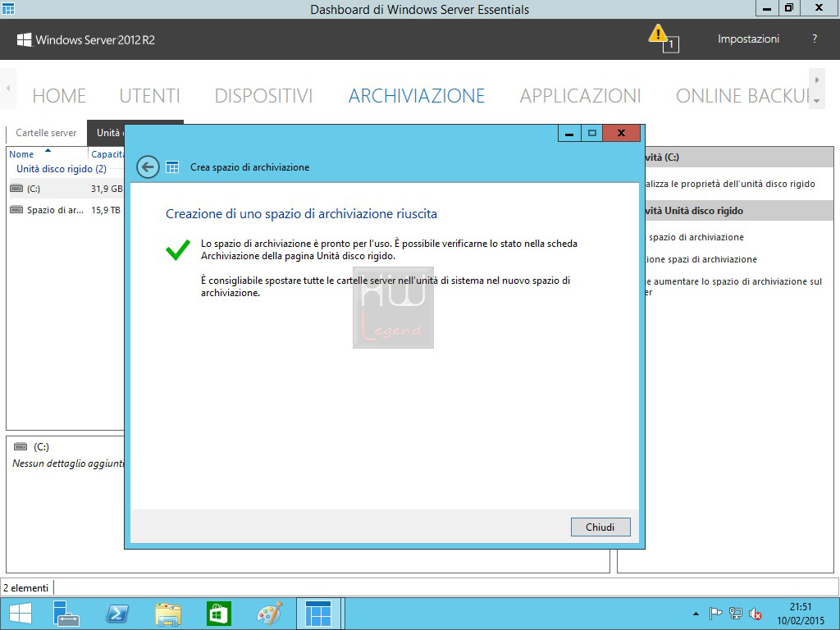Open the alert warning icon with badge 1
840x630 pixels.
pyautogui.click(x=663, y=38)
